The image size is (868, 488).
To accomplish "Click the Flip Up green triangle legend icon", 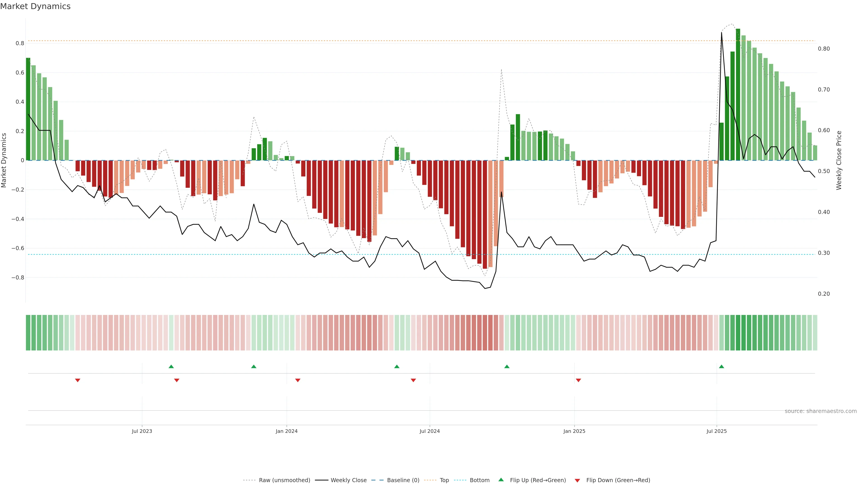I will [501, 480].
